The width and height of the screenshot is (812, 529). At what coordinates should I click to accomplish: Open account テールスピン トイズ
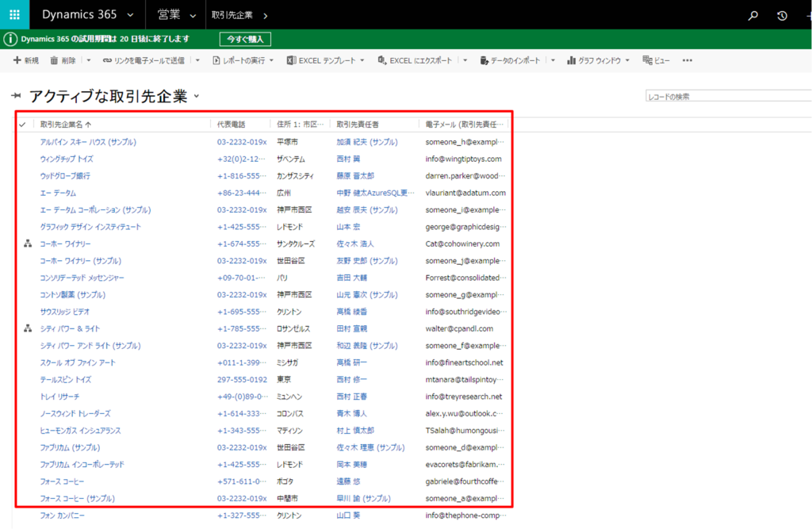(x=65, y=380)
